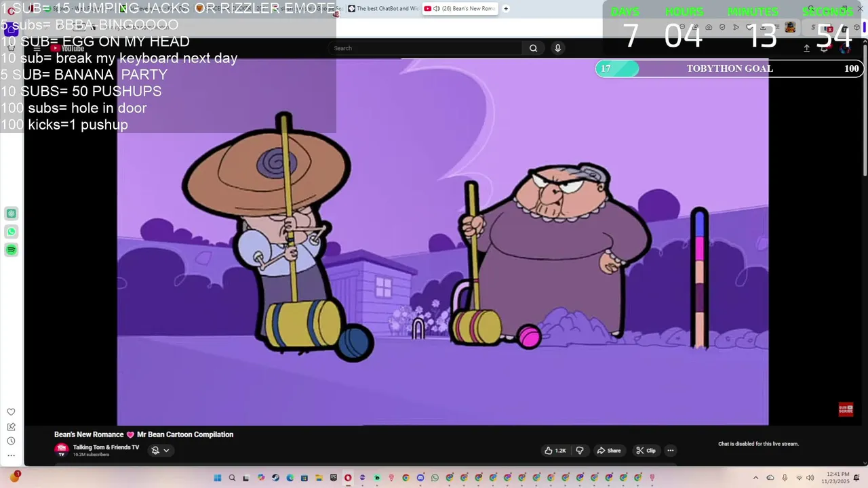868x488 pixels.
Task: Open volume control in system tray
Action: (810, 478)
